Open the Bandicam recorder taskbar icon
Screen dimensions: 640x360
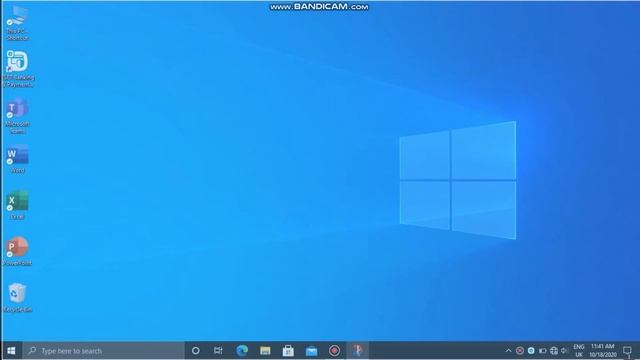pos(334,351)
